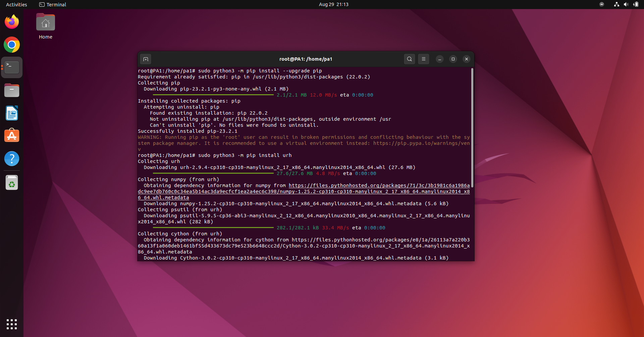
Task: Open the date and time calendar dropdown
Action: 333,4
